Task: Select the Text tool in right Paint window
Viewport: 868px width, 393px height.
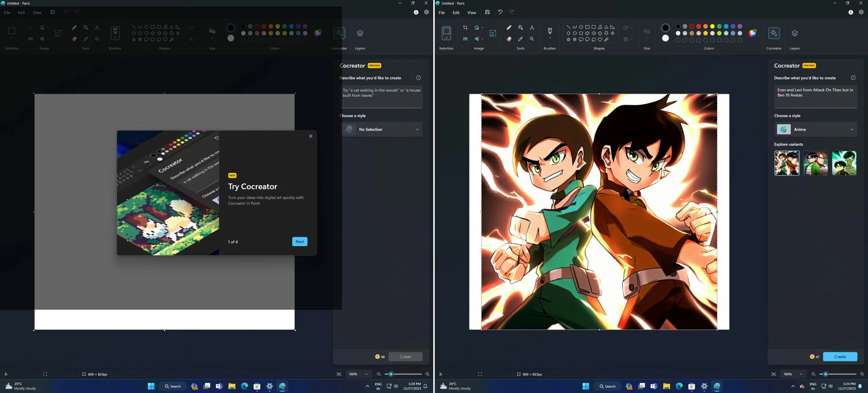Action: click(x=532, y=27)
